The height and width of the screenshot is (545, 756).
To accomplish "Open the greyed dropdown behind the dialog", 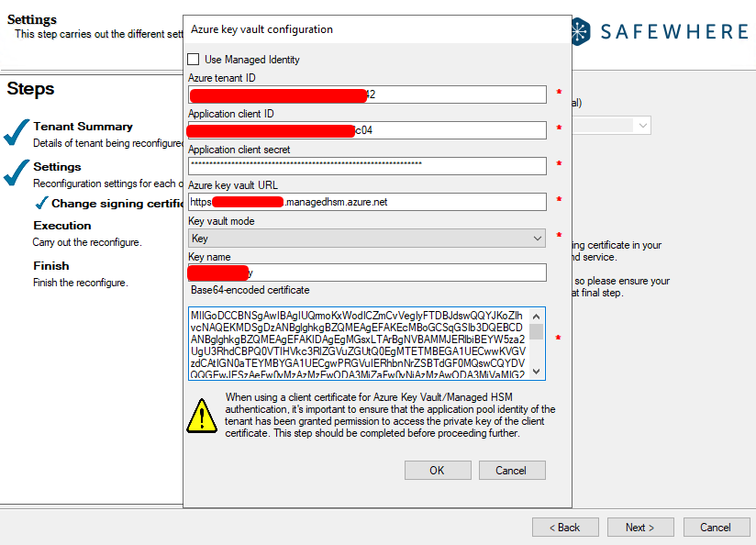I will click(x=642, y=125).
